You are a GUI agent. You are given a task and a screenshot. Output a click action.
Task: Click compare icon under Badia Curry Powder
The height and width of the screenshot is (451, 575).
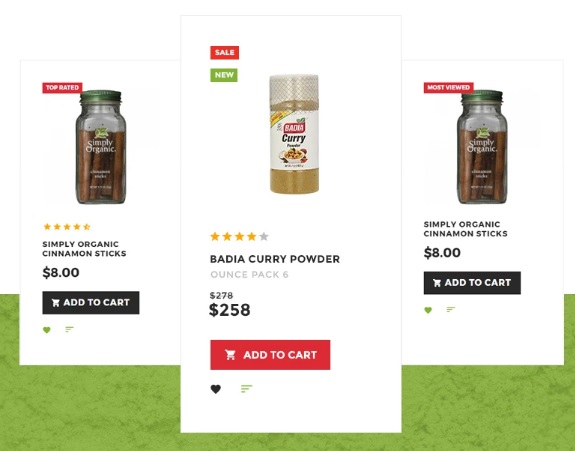click(x=246, y=389)
